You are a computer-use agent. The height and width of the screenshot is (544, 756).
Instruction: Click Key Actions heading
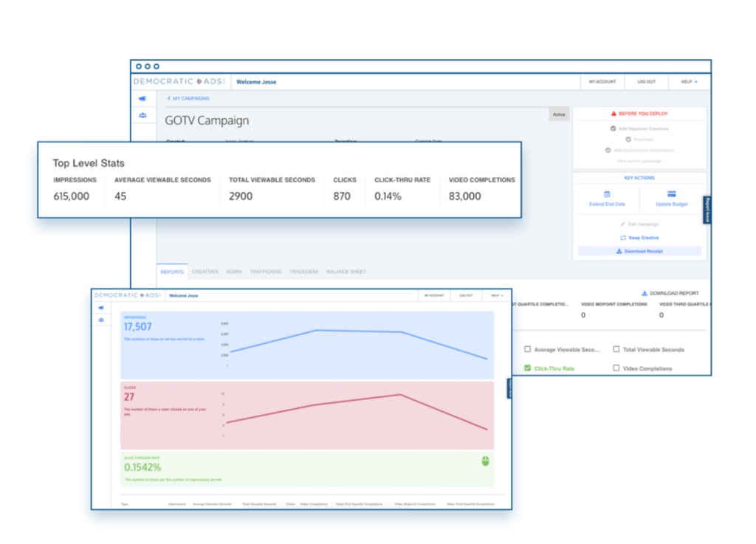pyautogui.click(x=639, y=178)
